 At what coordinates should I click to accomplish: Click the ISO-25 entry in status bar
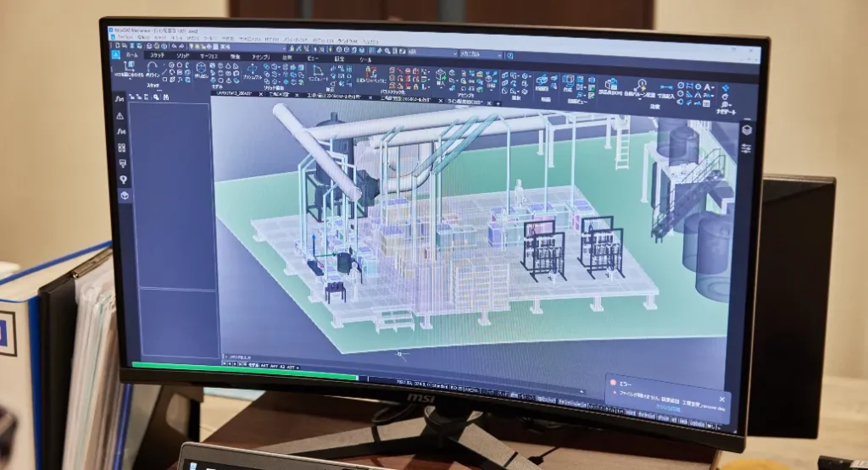click(x=456, y=388)
